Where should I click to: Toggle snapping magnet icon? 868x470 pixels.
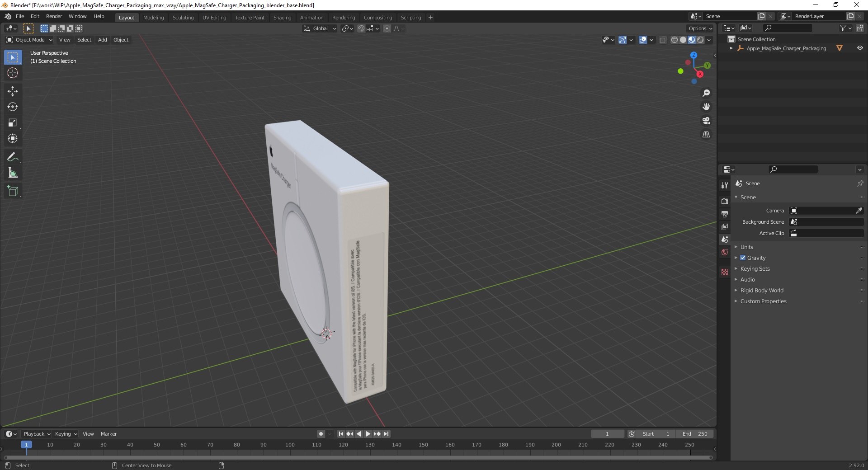point(361,28)
